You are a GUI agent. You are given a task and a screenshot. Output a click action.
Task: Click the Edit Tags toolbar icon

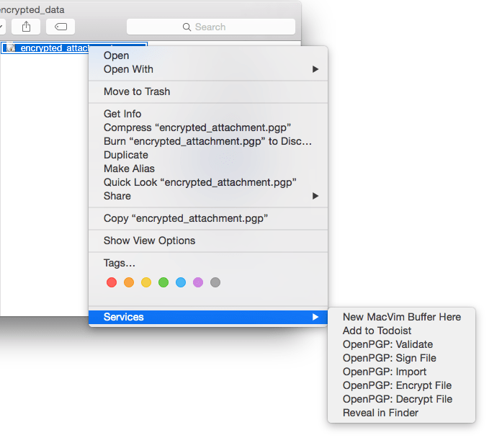pos(60,27)
